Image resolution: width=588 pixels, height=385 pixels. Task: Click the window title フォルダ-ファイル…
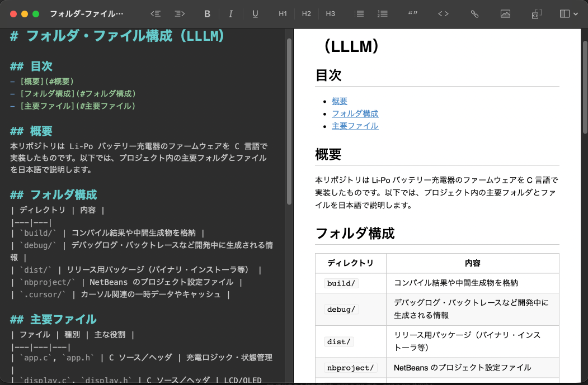tap(86, 14)
